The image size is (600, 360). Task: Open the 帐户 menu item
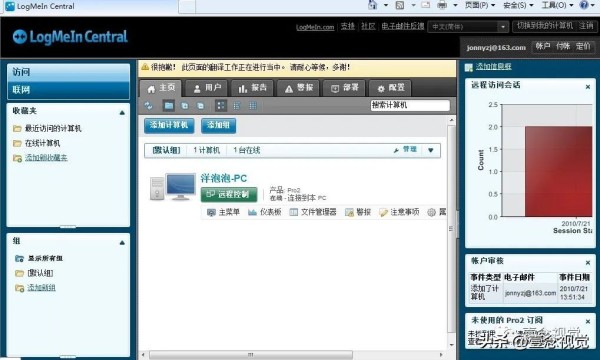click(x=543, y=47)
